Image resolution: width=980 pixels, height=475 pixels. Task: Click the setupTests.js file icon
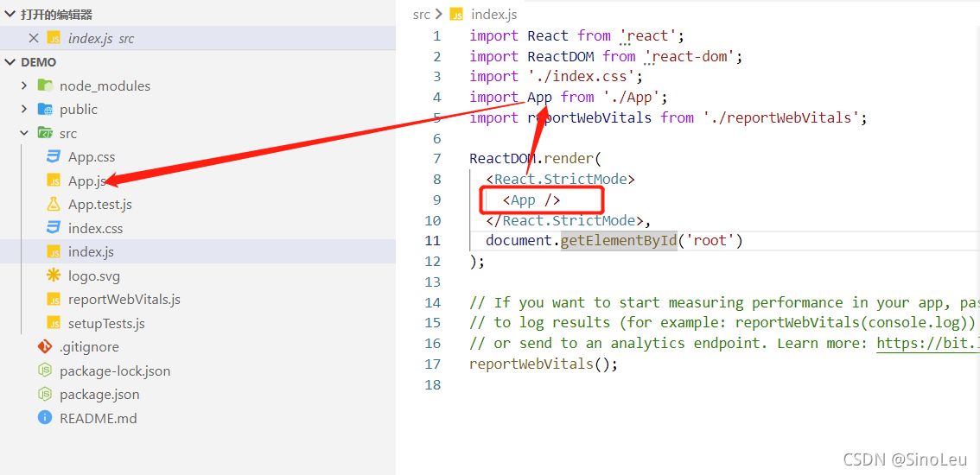tap(54, 324)
